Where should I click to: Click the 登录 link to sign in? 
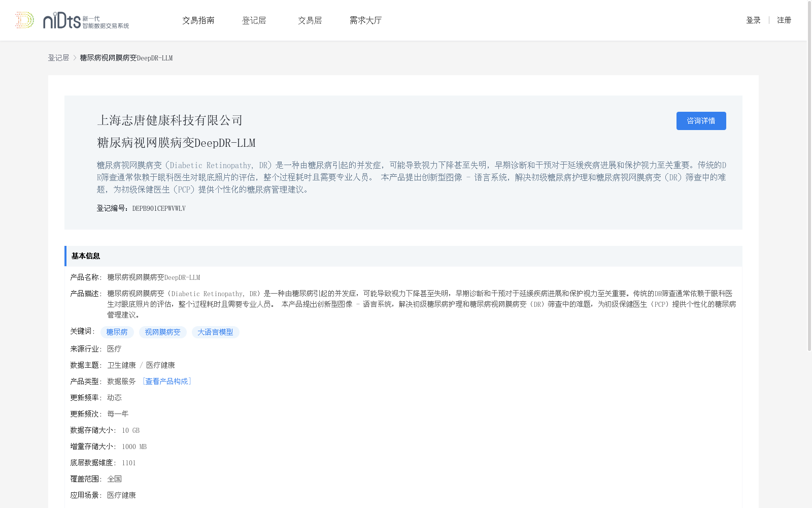[x=753, y=20]
